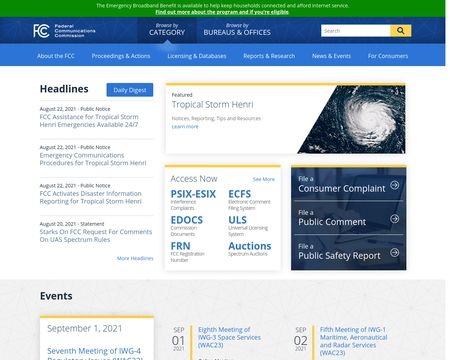Click arrow icon beside Public Safety Report

[395, 252]
